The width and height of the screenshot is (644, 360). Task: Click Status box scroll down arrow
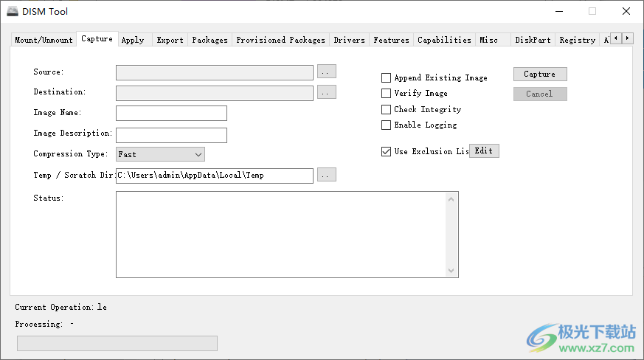451,271
